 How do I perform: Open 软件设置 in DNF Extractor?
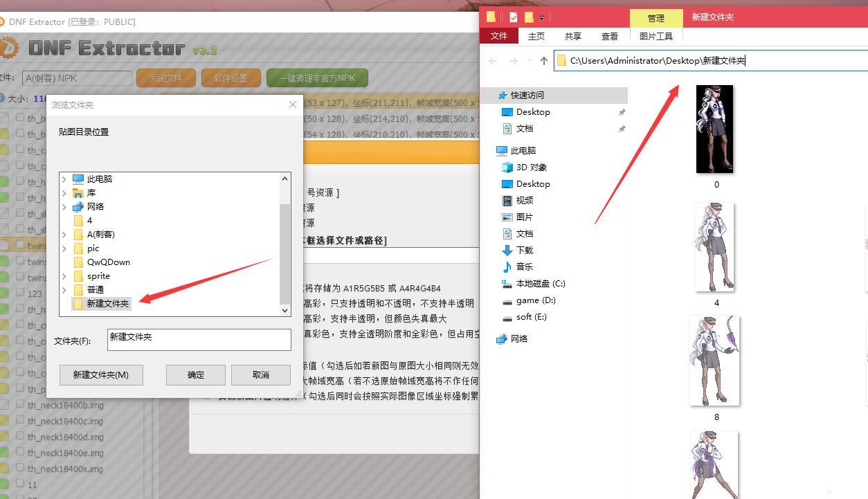coord(231,78)
